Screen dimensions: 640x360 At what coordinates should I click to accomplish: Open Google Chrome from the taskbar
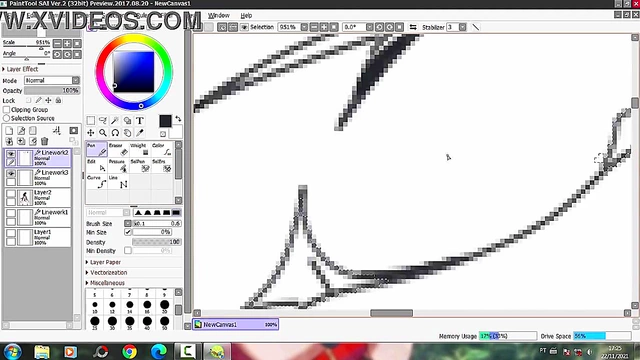tap(130, 351)
